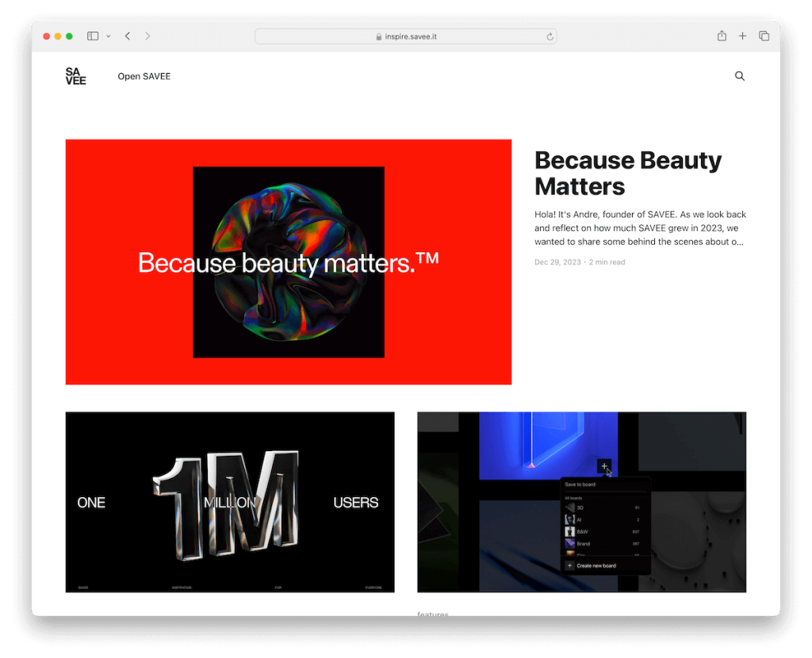Expand the sidebar tab group dropdown chevron
This screenshot has height=658, width=812.
[x=108, y=36]
